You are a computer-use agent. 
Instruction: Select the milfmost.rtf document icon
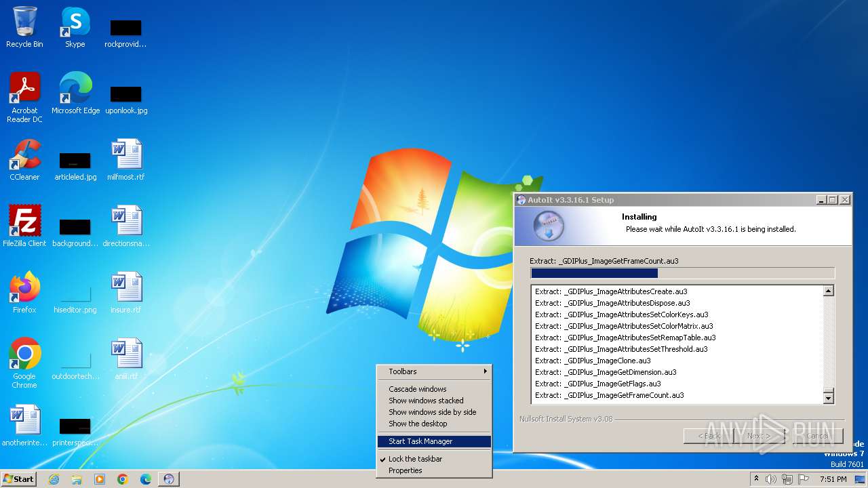coord(126,160)
